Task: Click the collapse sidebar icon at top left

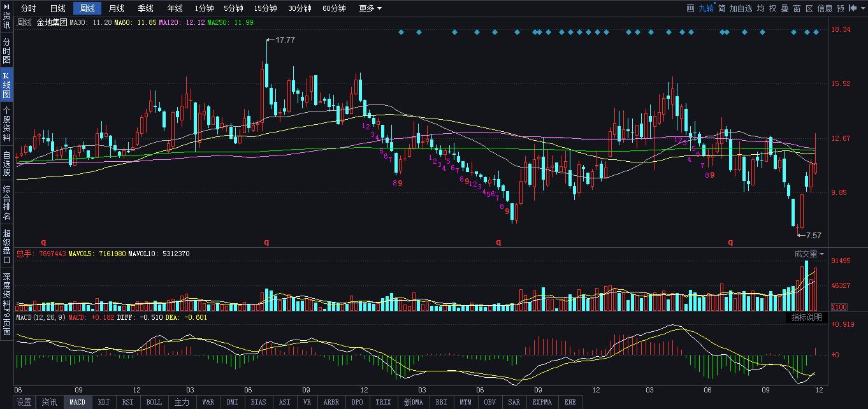Action: [6, 6]
